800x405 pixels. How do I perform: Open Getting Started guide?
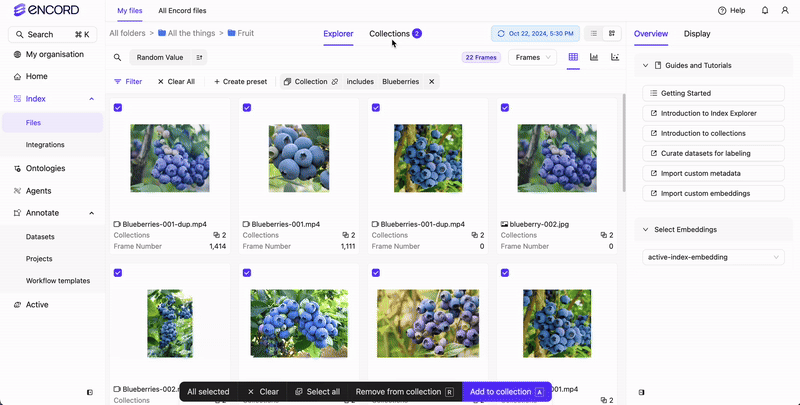coord(713,93)
